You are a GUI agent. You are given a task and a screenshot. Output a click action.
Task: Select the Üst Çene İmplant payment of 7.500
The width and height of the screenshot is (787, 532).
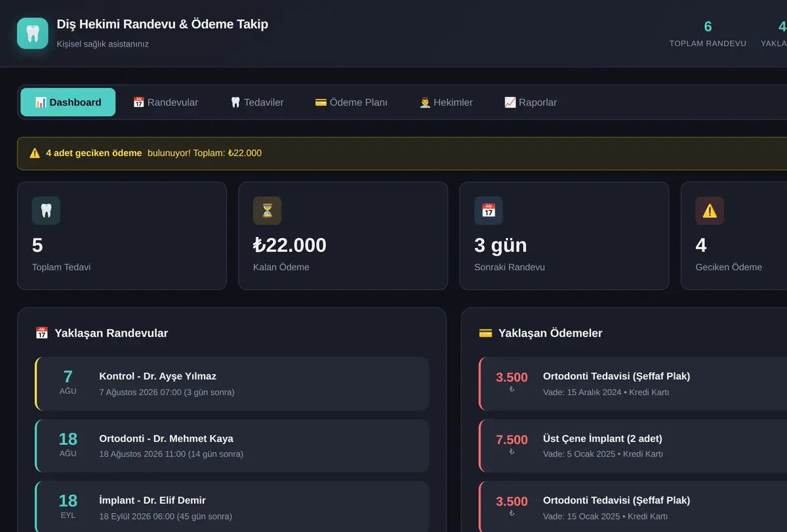633,445
